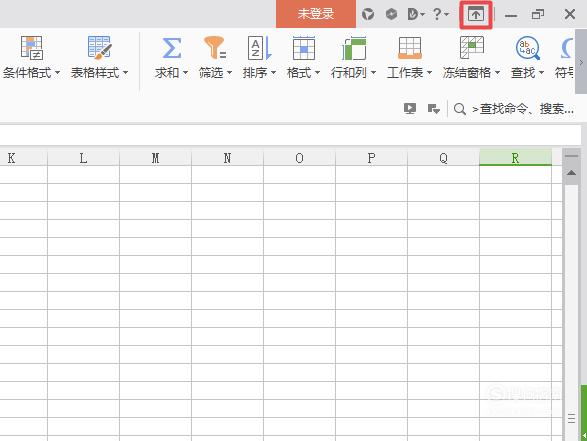Click the Freeze Panes icon

(472, 48)
